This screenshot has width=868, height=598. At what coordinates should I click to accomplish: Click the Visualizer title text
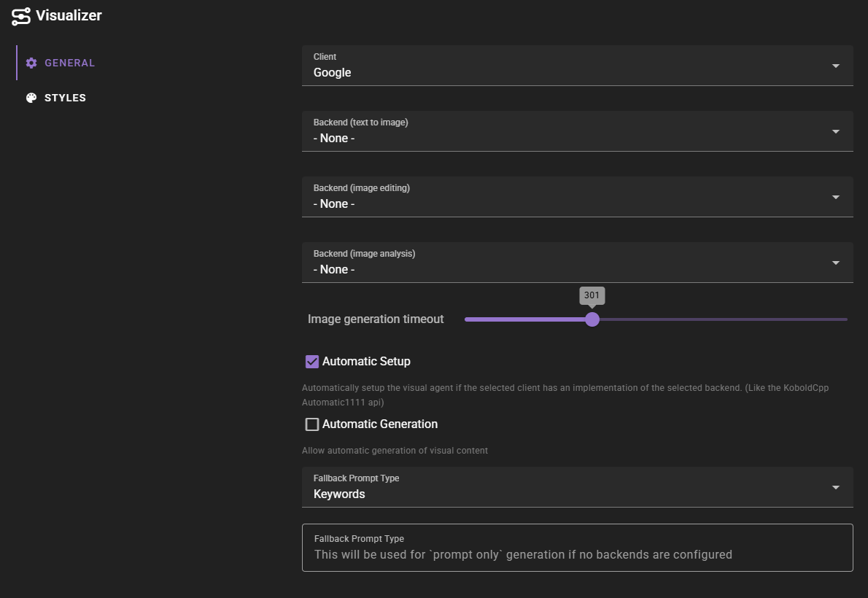coord(69,15)
